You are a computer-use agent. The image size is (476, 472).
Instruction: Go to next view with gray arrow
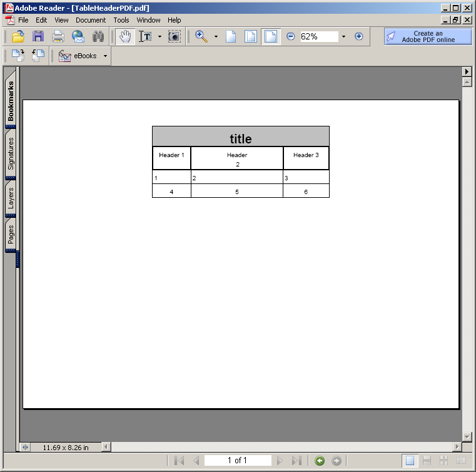coord(337,461)
